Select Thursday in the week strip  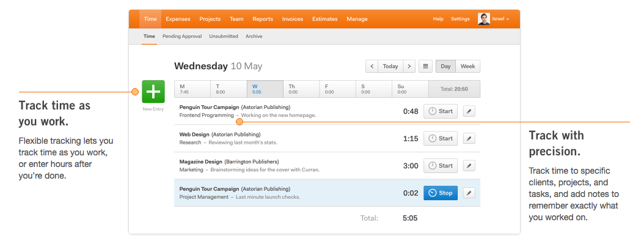[301, 89]
